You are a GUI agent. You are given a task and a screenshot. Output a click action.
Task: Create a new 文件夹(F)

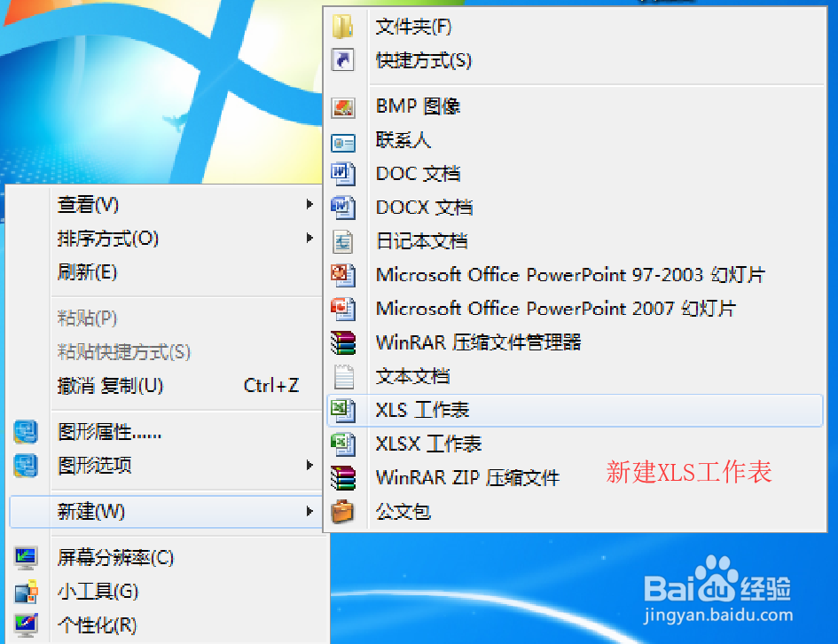575,27
